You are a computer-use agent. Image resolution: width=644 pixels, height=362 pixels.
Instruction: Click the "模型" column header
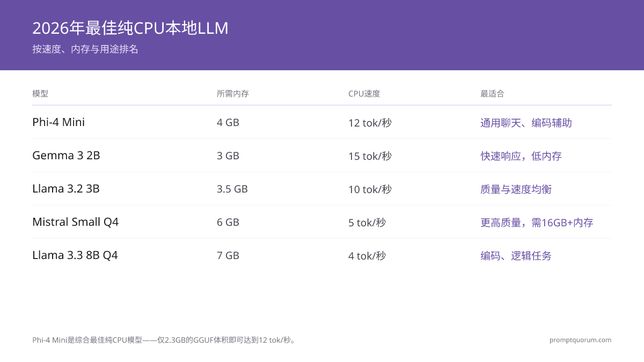[x=40, y=93]
